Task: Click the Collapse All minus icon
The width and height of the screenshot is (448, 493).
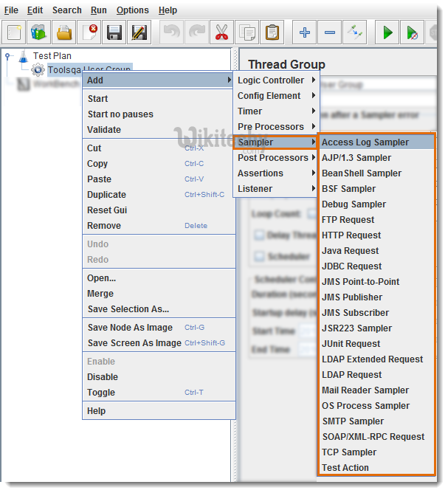Action: click(x=330, y=32)
